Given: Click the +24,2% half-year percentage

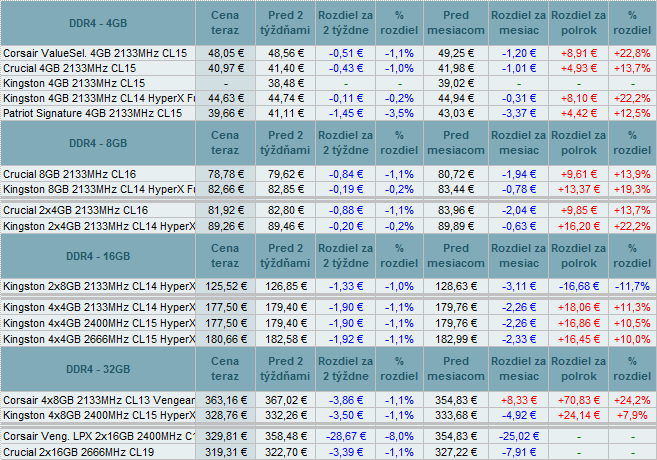Looking at the screenshot, I should (x=632, y=401).
